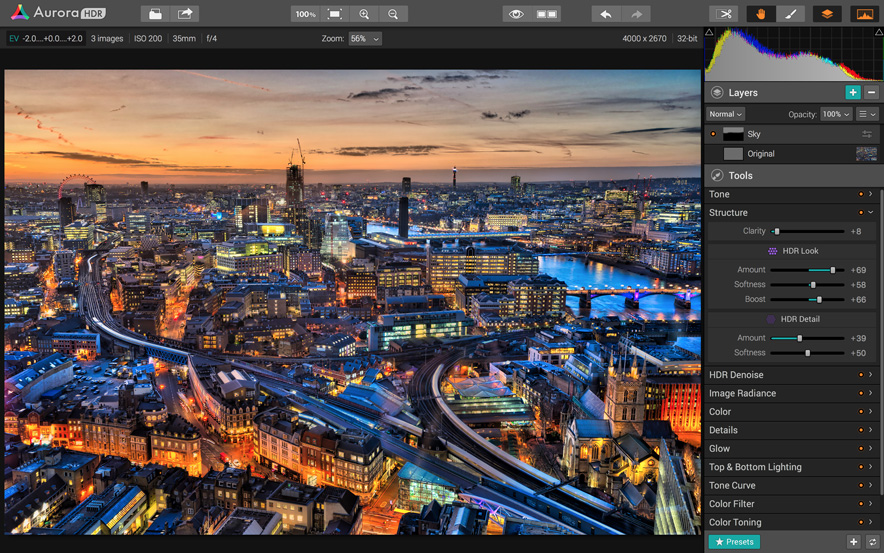Image resolution: width=884 pixels, height=553 pixels.
Task: Select the brush tool in toolbar
Action: pyautogui.click(x=790, y=14)
